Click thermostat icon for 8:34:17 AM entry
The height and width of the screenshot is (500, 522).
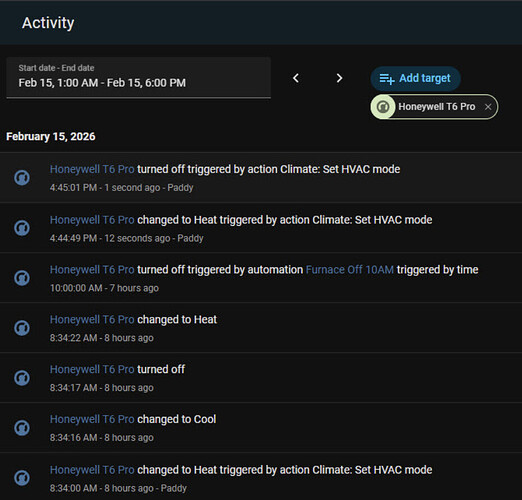pyautogui.click(x=22, y=378)
